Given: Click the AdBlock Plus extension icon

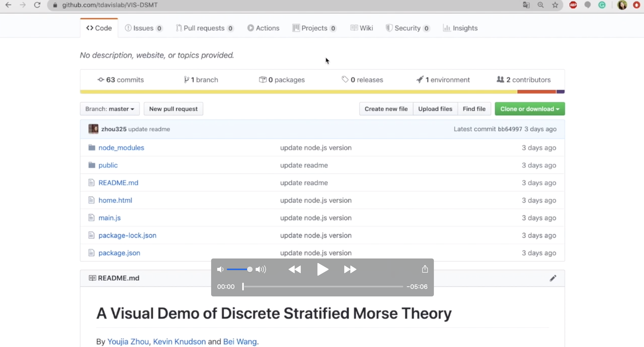Looking at the screenshot, I should [573, 5].
